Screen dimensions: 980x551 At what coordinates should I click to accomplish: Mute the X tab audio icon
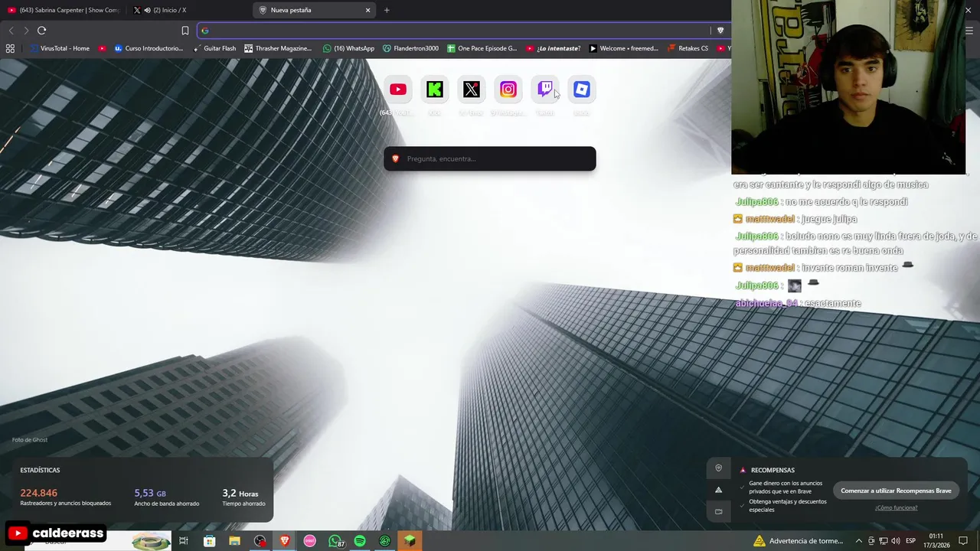pyautogui.click(x=147, y=10)
